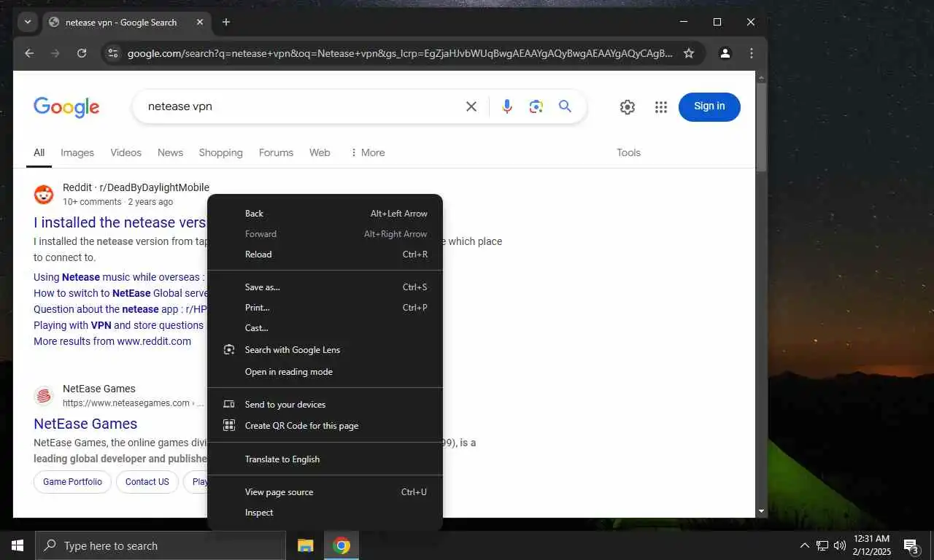Switch to the Videos search tab

126,152
